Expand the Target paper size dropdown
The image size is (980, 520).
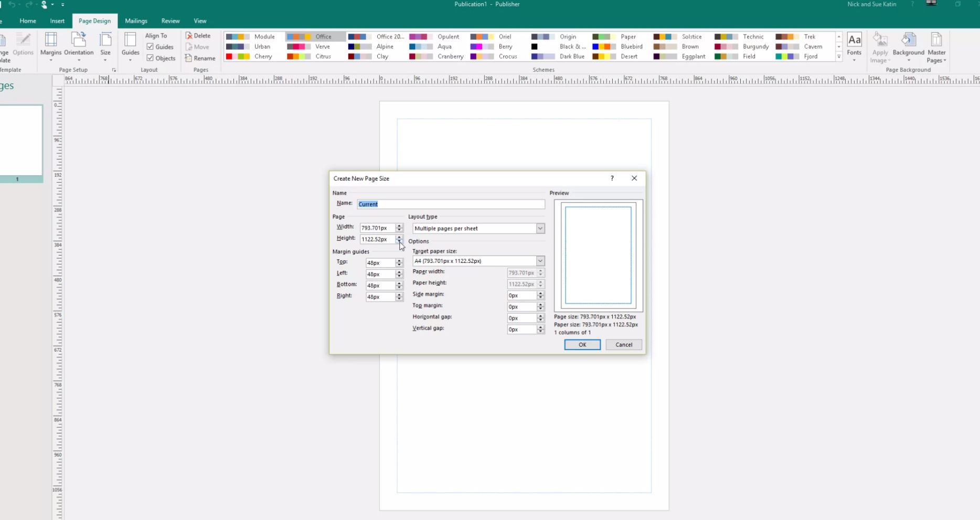click(x=540, y=261)
